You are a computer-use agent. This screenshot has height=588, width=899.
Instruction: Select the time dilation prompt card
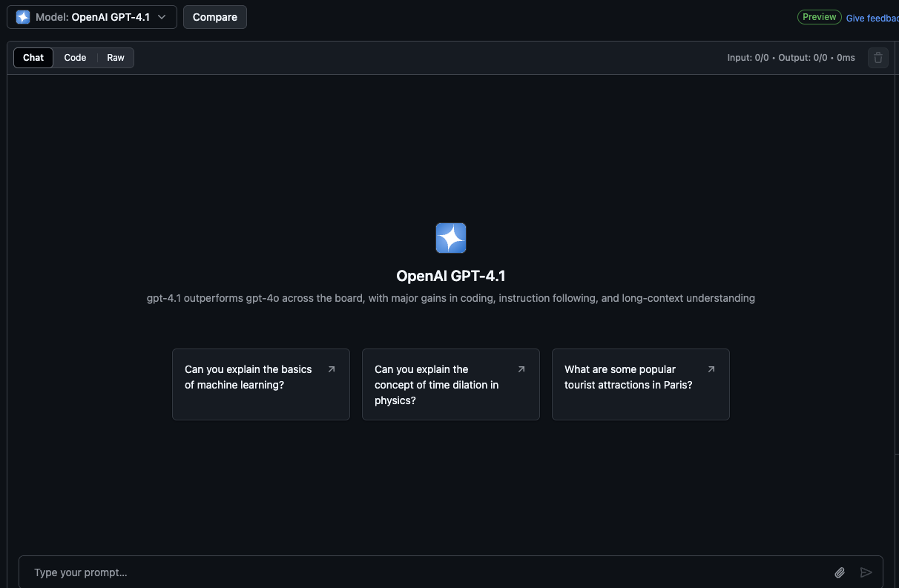point(451,384)
